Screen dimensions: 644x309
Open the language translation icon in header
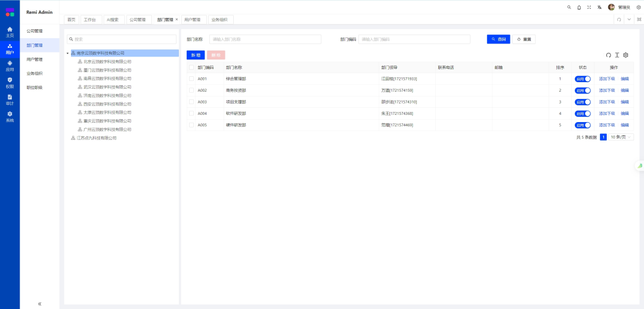click(x=599, y=7)
